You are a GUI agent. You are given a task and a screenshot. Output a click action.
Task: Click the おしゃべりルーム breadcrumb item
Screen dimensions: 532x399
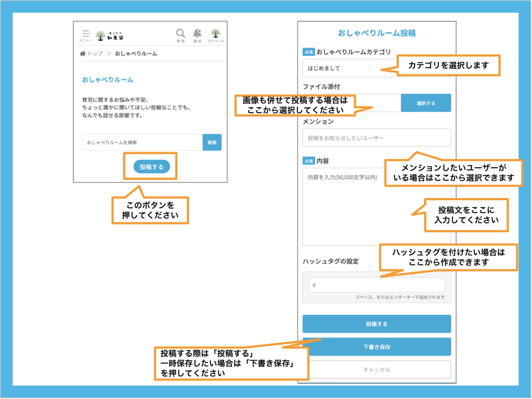(x=136, y=54)
